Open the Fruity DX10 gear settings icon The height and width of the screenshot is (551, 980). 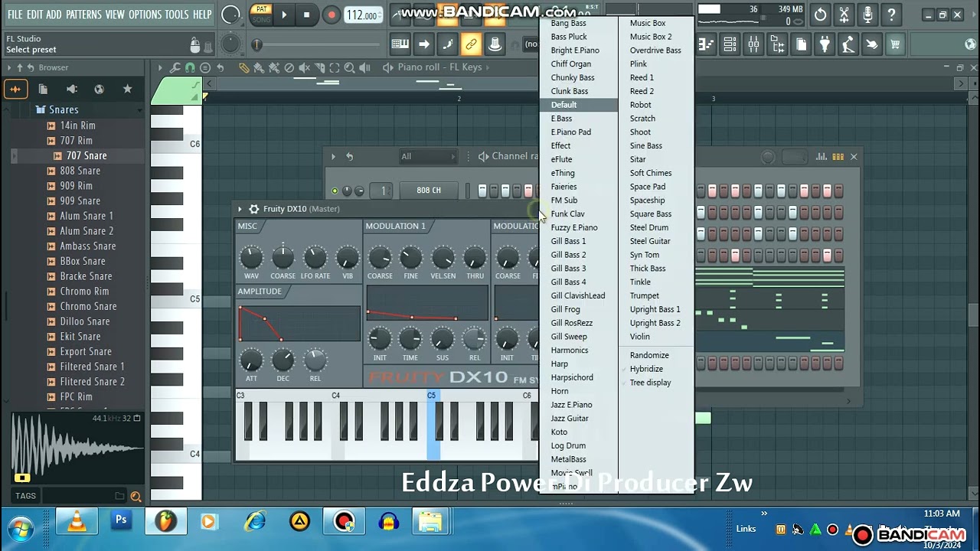coord(254,209)
